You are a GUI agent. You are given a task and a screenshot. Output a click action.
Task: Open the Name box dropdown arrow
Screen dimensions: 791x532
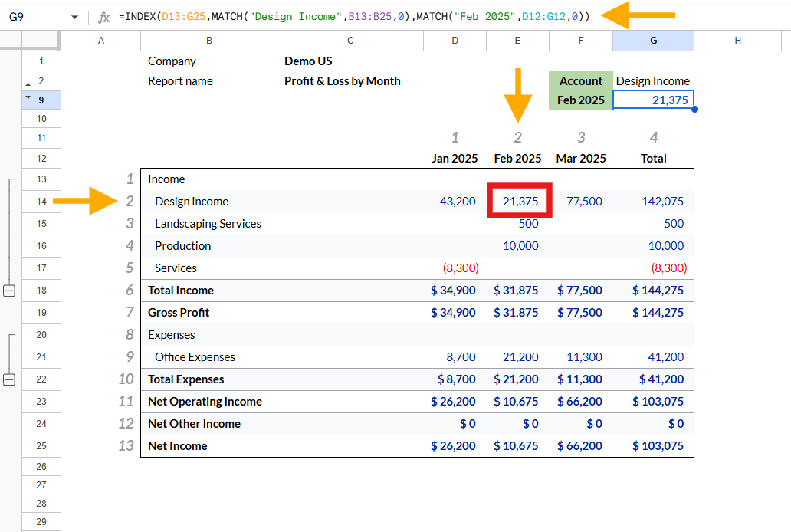click(74, 17)
